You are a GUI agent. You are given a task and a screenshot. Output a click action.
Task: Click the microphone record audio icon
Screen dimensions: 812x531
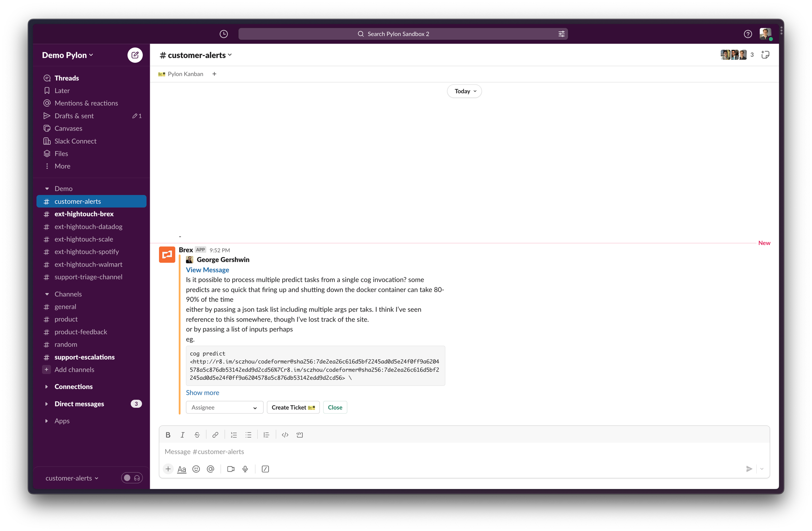coord(245,469)
